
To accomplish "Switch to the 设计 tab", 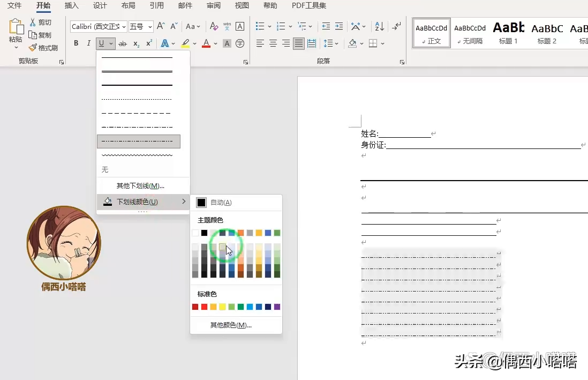I will click(x=100, y=5).
